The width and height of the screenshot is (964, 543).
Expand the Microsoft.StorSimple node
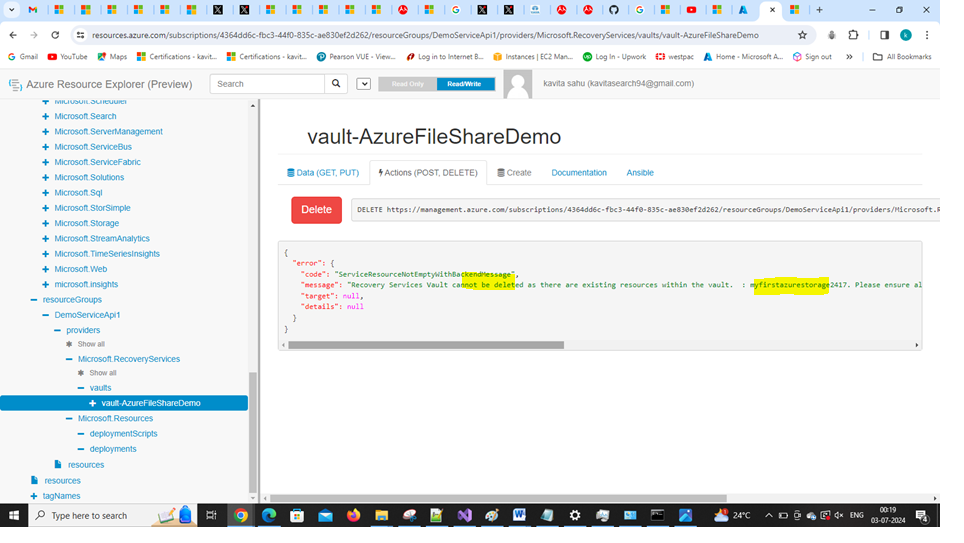tap(45, 208)
